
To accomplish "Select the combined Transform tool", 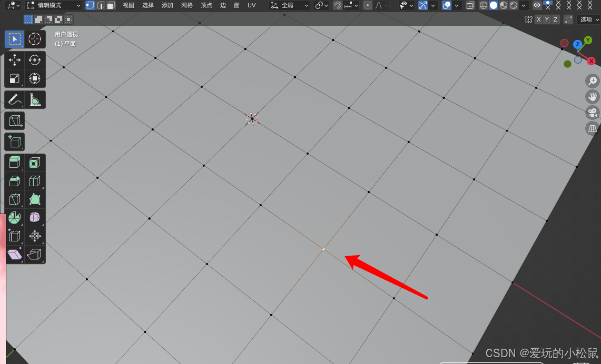I will pyautogui.click(x=35, y=78).
